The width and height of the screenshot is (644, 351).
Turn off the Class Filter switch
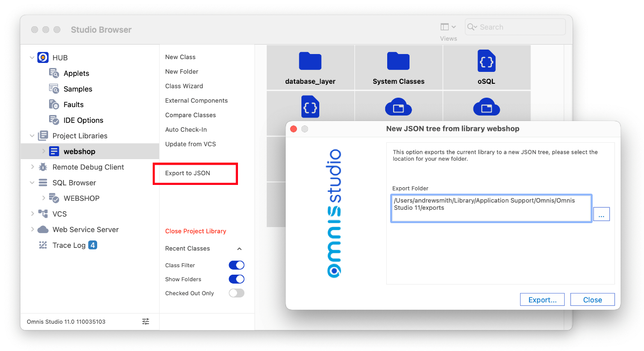tap(236, 265)
